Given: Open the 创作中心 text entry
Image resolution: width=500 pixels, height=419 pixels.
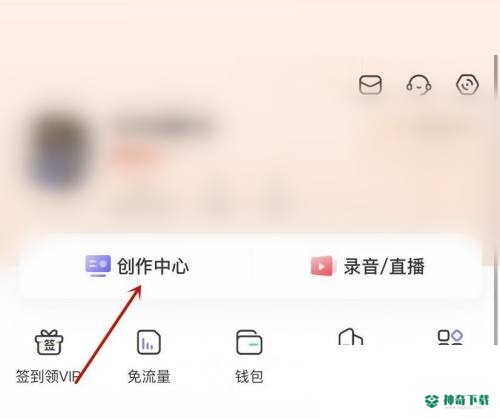Looking at the screenshot, I should (153, 266).
